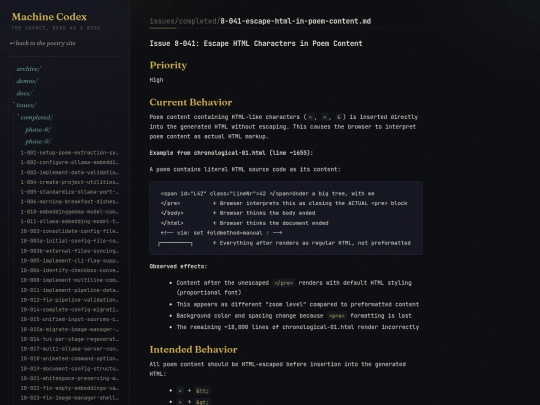This screenshot has width=540, height=405.
Task: Click 'Observed effects:' bold label
Action: 178,266
